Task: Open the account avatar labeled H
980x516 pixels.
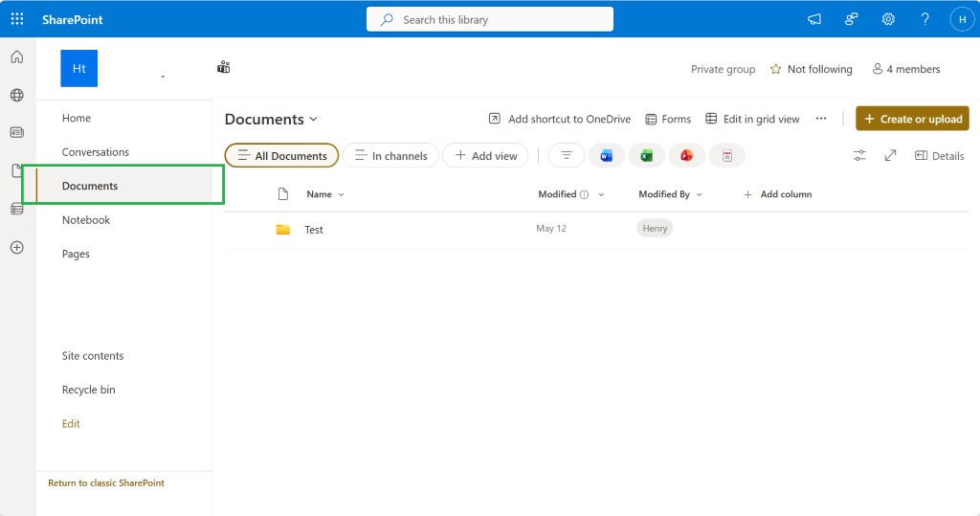Action: click(962, 19)
